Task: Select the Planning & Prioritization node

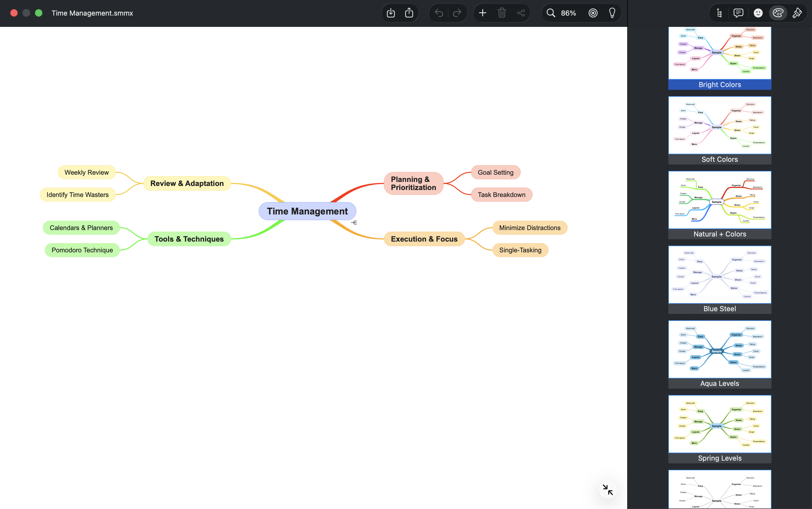Action: point(414,184)
